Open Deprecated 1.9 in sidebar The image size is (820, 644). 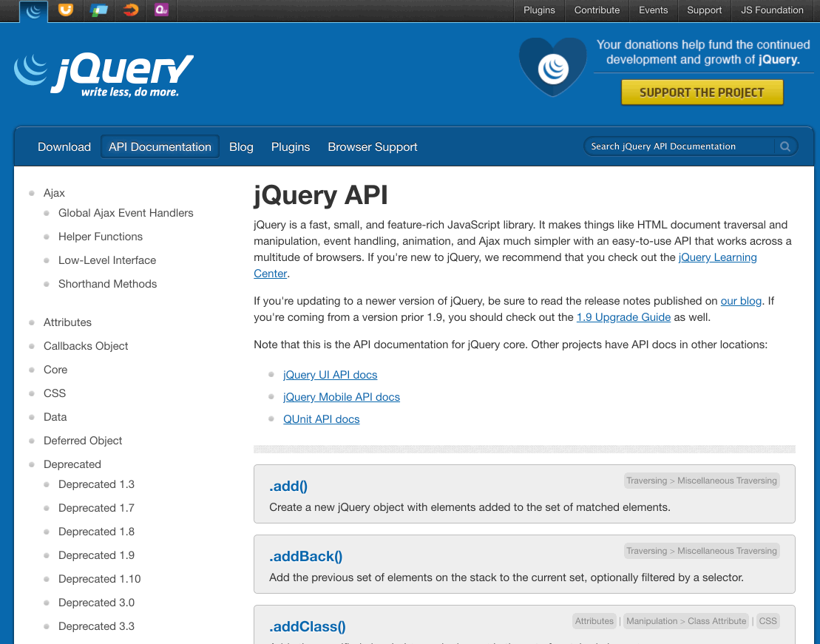[x=96, y=555]
